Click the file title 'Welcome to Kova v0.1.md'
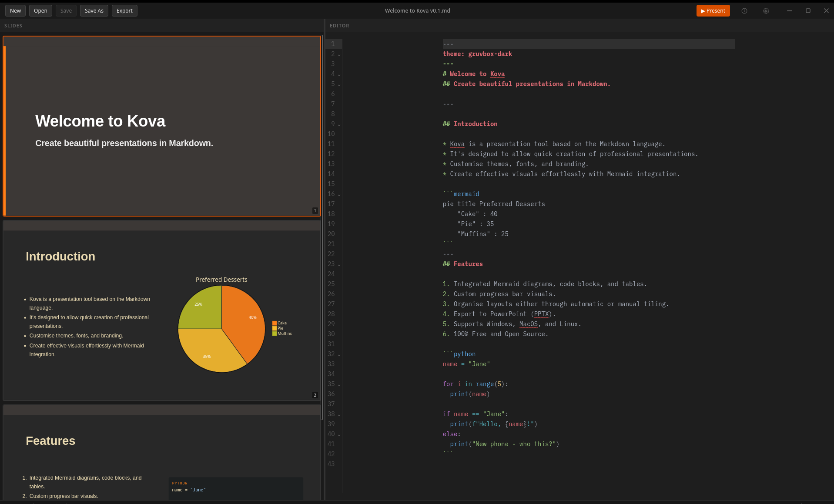834x504 pixels. coord(417,11)
